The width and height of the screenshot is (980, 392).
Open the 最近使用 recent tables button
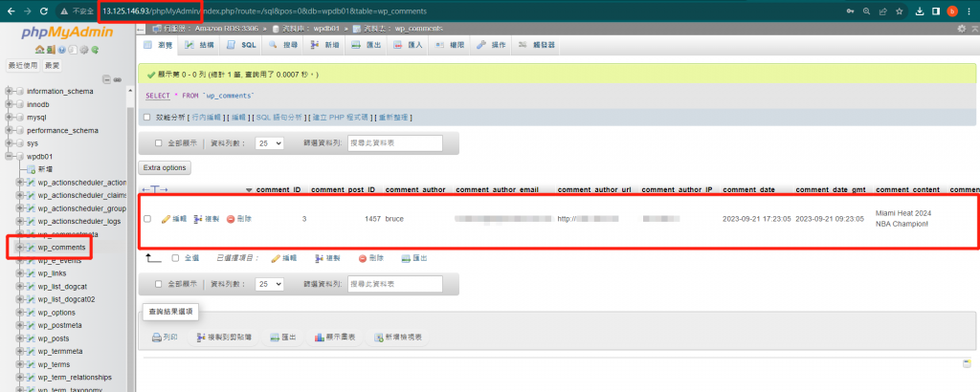[23, 65]
